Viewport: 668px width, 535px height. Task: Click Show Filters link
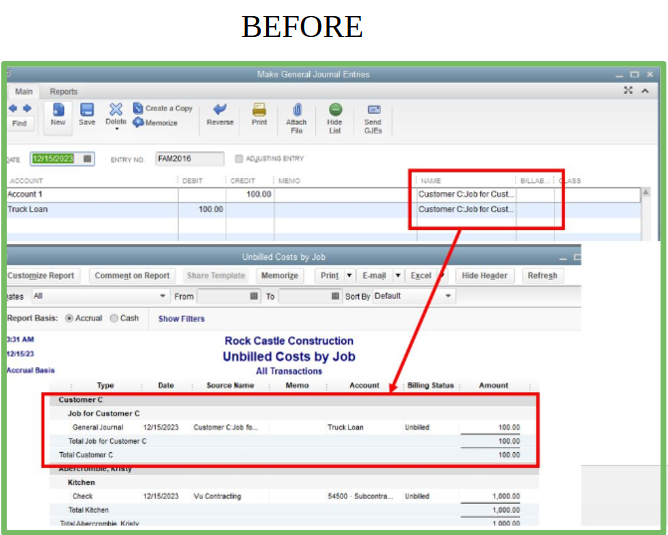(x=181, y=319)
